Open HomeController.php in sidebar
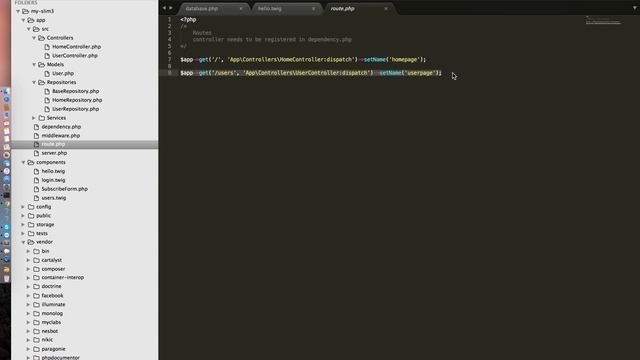 click(x=76, y=47)
